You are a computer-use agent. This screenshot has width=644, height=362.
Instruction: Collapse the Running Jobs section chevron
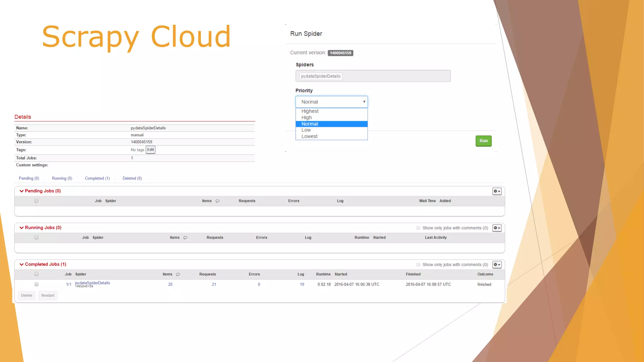pos(21,228)
